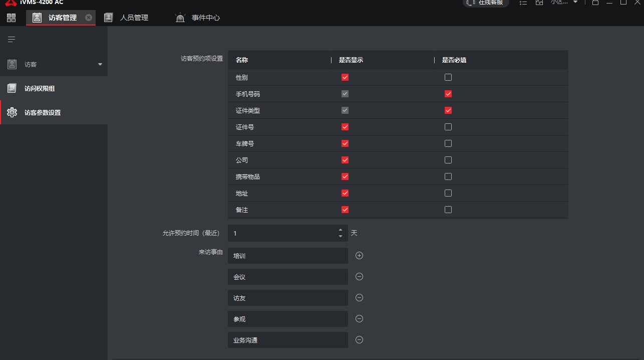Viewport: 644px width, 360px height.
Task: Check 是否必填 for 证件号
Action: (x=448, y=127)
